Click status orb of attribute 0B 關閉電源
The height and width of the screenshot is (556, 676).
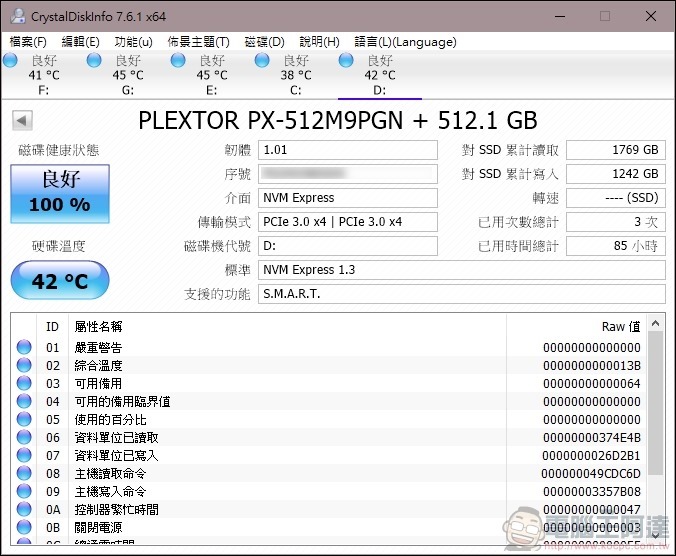pyautogui.click(x=24, y=527)
